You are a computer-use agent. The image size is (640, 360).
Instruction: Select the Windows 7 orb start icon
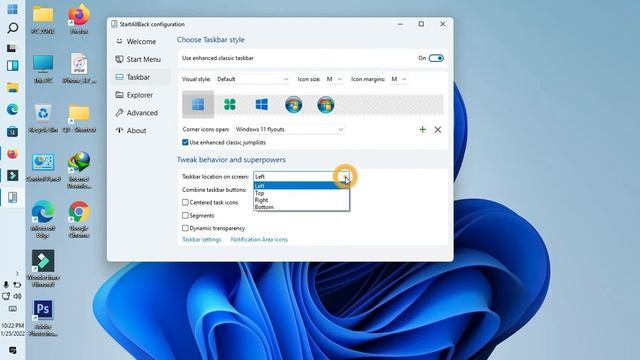pos(293,105)
